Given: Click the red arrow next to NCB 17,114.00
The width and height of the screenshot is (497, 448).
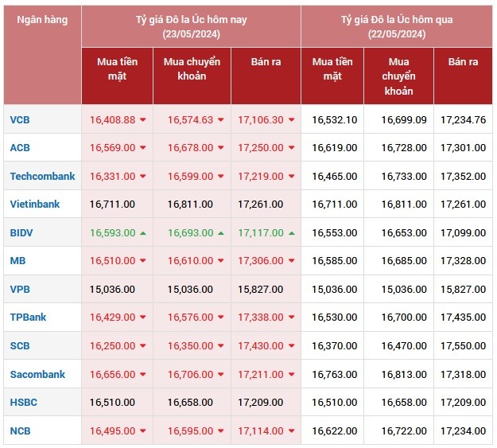Looking at the screenshot, I should pyautogui.click(x=292, y=431).
